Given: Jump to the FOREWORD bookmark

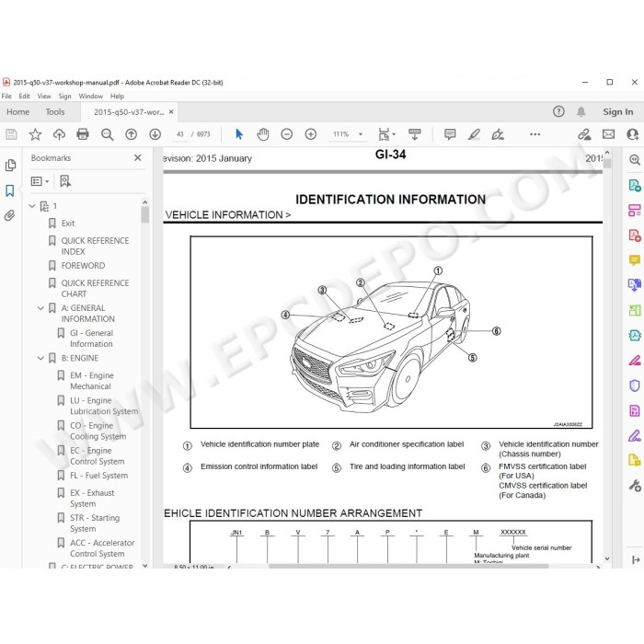Looking at the screenshot, I should point(83,266).
